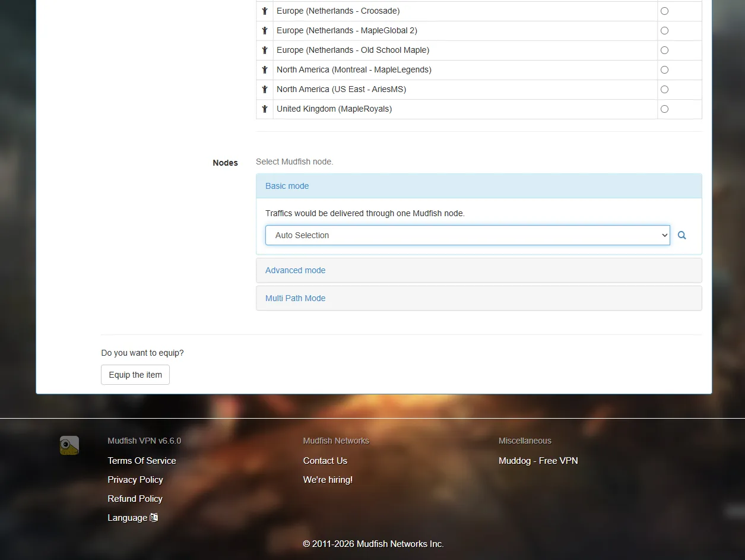Follow the We're hiring! link
This screenshot has height=560, width=745.
point(328,479)
